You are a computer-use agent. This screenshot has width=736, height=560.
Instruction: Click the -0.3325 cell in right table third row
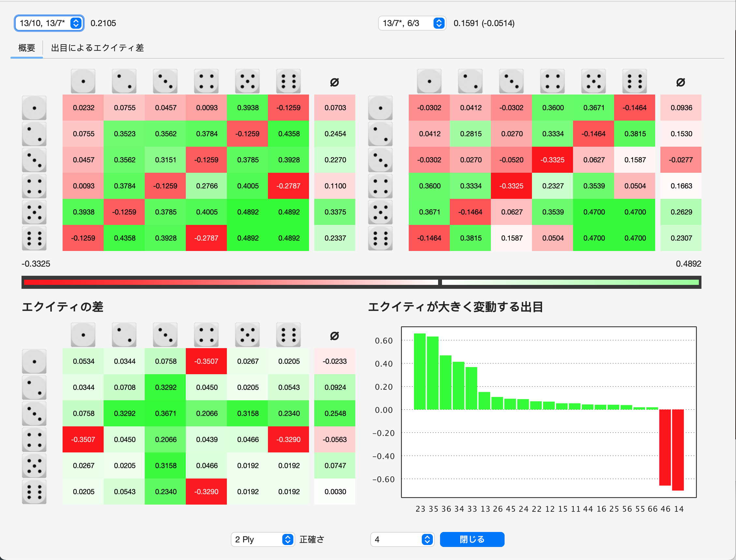[552, 160]
